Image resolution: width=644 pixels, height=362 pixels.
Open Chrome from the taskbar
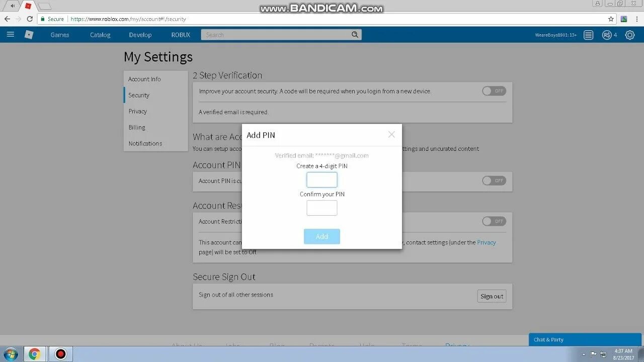[34, 354]
